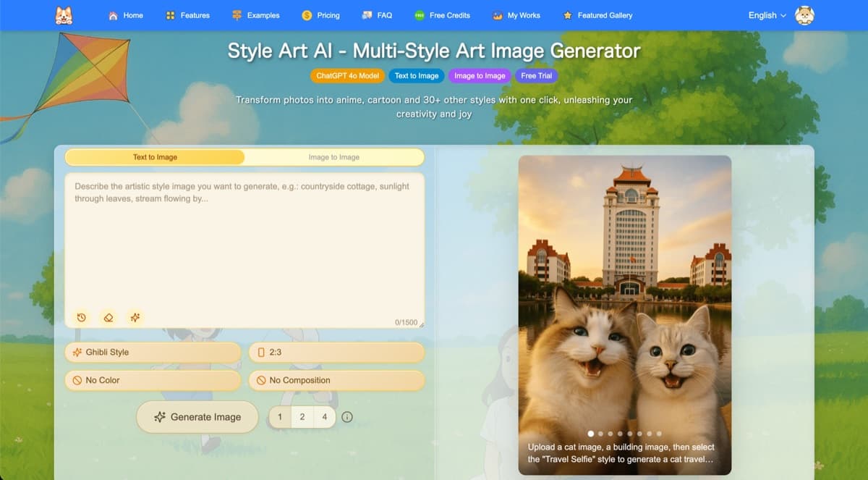The height and width of the screenshot is (480, 868).
Task: Select 4 as the image count
Action: pyautogui.click(x=324, y=417)
